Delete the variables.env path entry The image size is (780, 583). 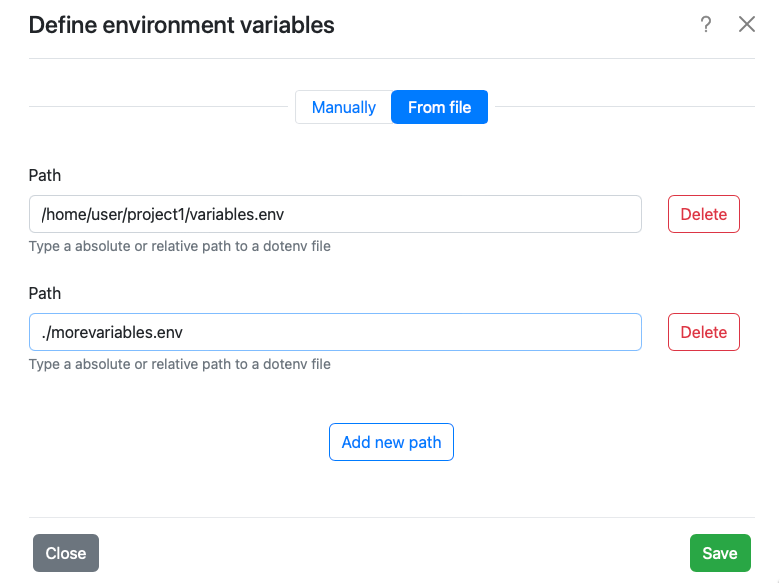(x=703, y=214)
